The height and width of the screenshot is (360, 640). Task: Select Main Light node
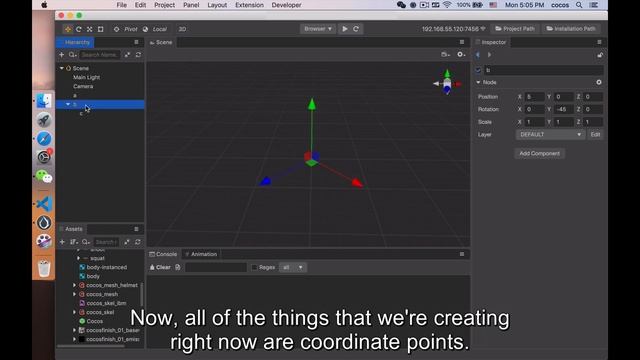coord(86,77)
